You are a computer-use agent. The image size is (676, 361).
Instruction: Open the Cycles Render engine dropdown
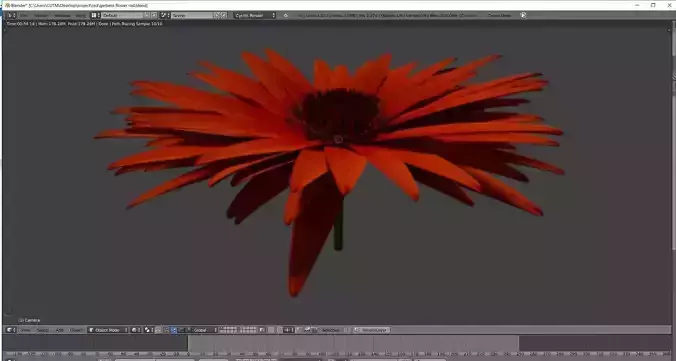[x=255, y=15]
